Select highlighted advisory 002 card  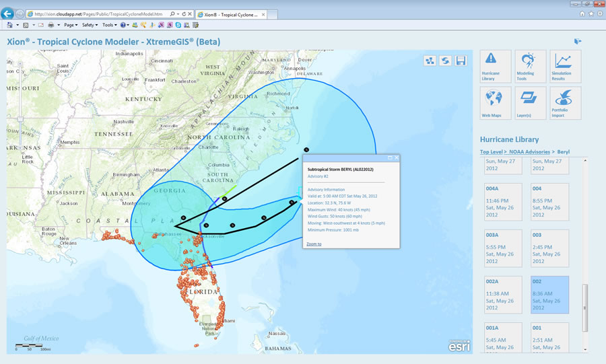pyautogui.click(x=549, y=295)
